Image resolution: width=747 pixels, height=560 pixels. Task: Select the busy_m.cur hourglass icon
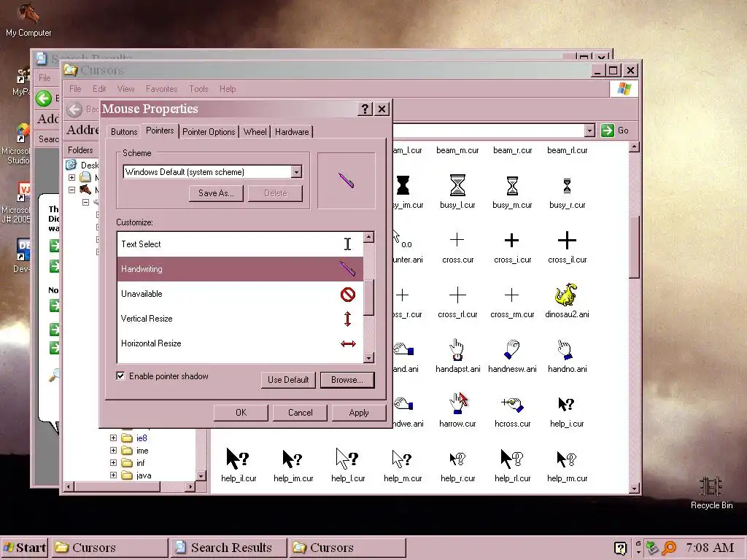tap(512, 185)
